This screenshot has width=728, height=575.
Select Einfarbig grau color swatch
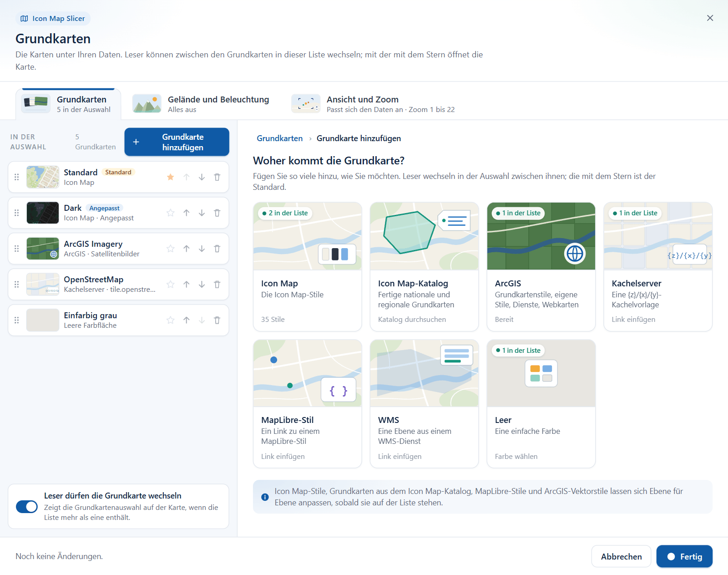point(43,320)
